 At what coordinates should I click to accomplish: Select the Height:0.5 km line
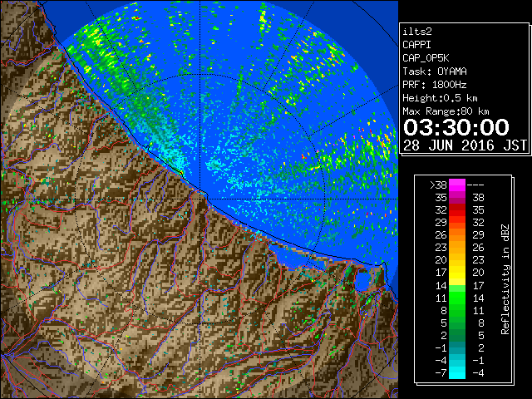point(440,98)
